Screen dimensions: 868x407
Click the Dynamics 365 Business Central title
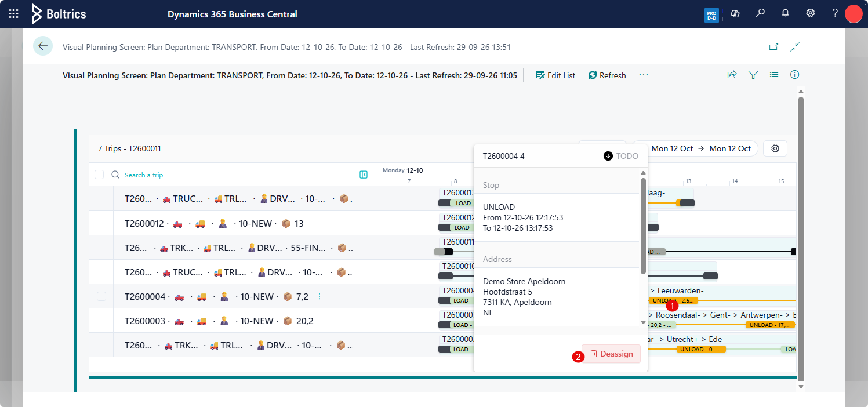233,14
